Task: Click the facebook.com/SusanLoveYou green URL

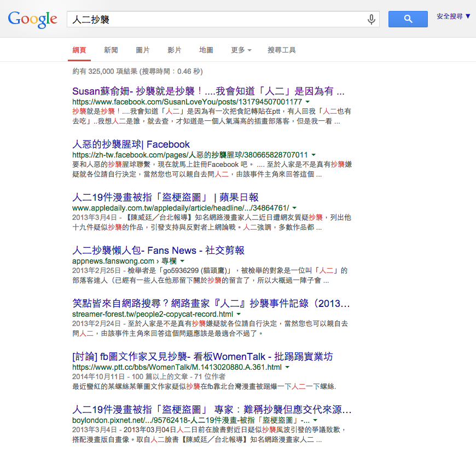Action: [x=187, y=102]
